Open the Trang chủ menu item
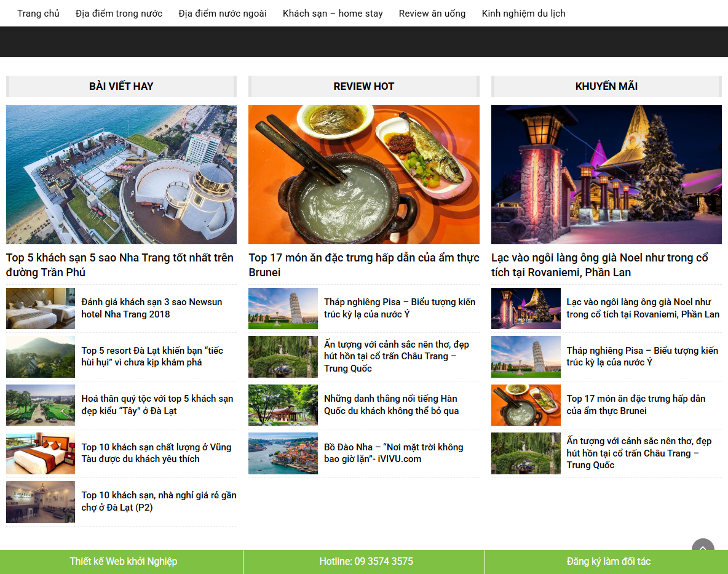 coord(38,13)
